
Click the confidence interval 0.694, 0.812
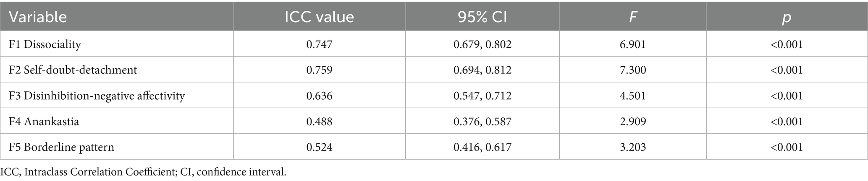482,70
